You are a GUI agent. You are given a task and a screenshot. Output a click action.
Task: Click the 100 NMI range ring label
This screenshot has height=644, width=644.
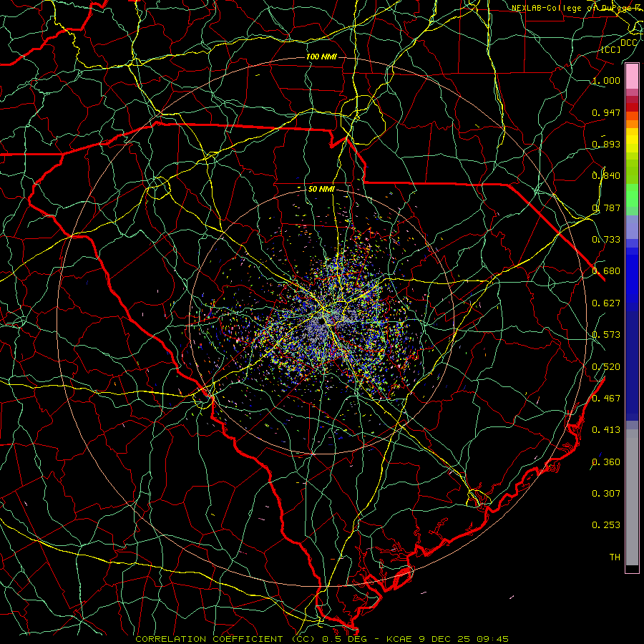point(321,57)
